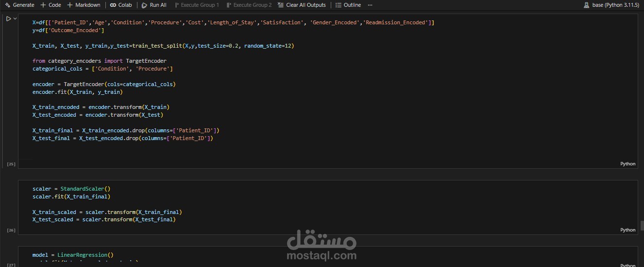Open the notebook Outline

click(x=348, y=5)
